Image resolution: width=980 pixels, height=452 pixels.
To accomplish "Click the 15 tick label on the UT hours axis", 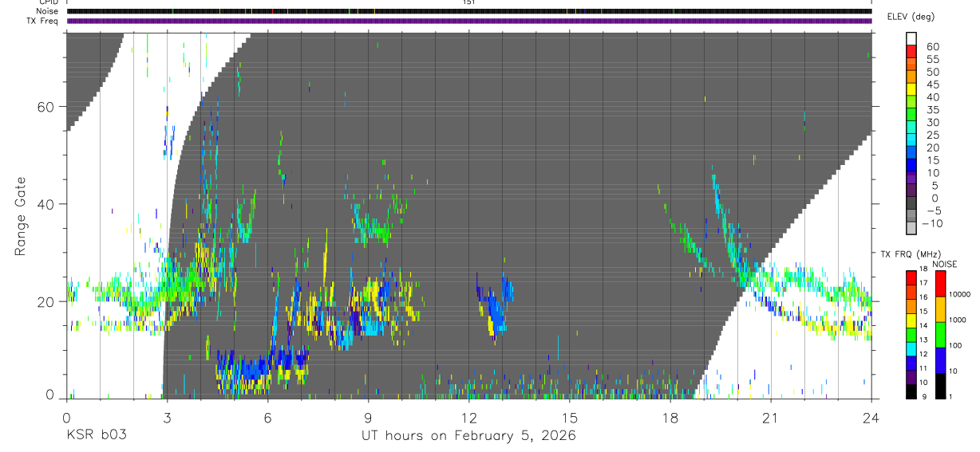I will [x=569, y=417].
